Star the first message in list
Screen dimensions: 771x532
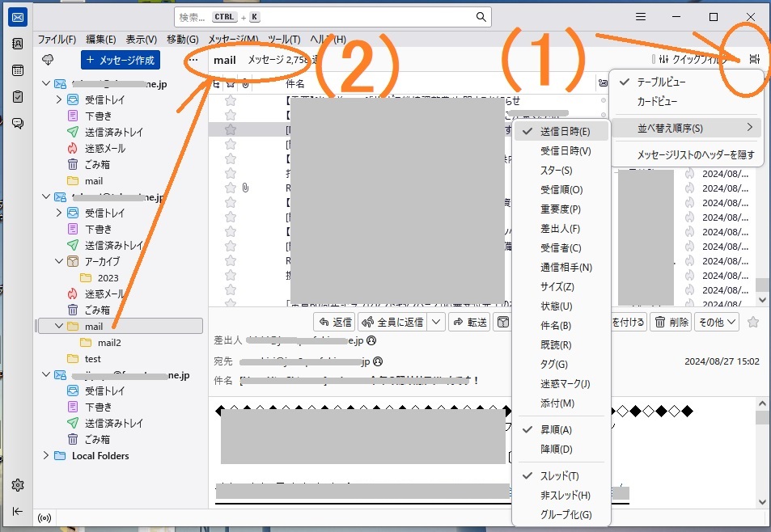(x=231, y=100)
